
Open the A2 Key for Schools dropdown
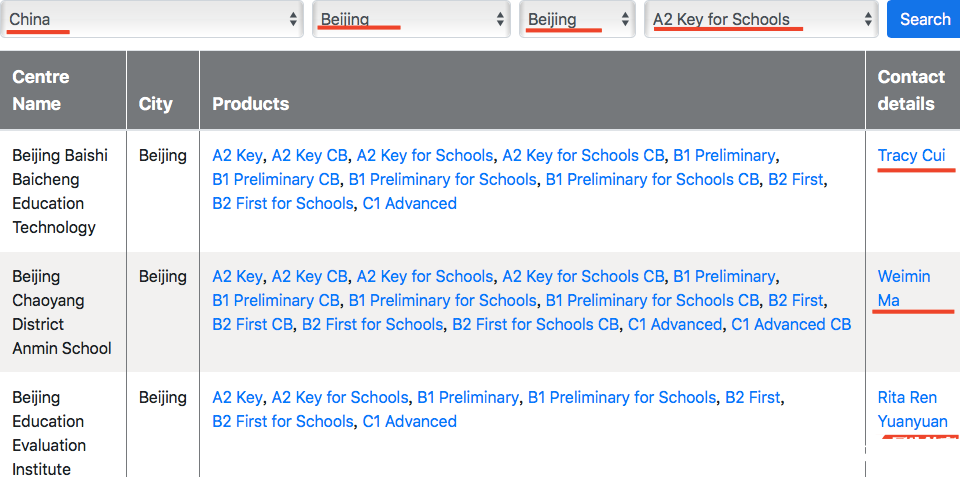(761, 19)
